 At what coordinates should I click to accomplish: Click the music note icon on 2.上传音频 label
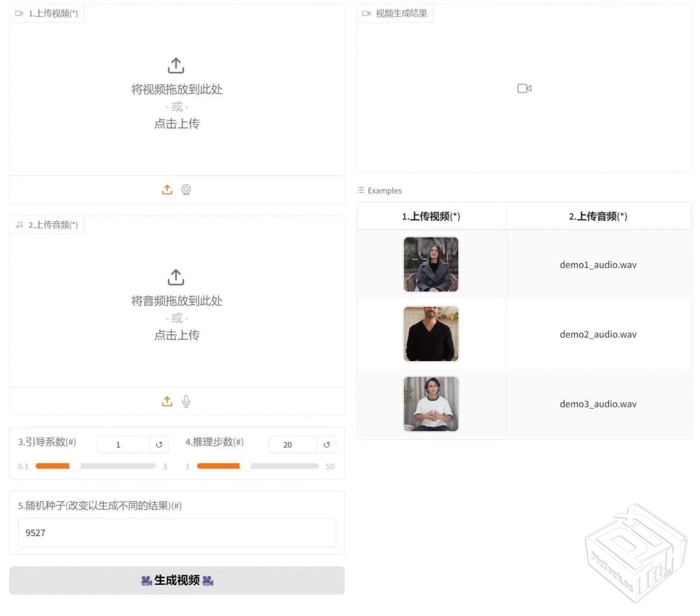click(x=19, y=225)
